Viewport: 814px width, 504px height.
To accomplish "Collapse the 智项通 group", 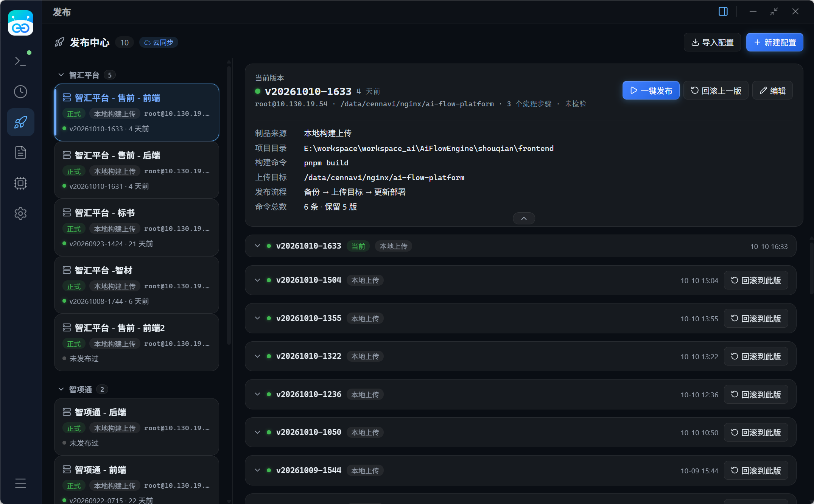I will [x=61, y=389].
